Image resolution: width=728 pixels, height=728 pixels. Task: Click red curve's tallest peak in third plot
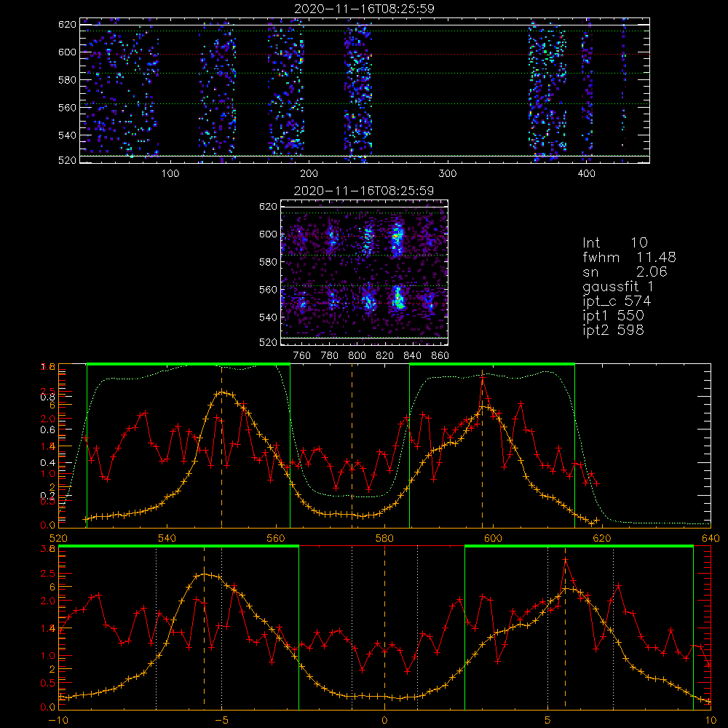[483, 377]
